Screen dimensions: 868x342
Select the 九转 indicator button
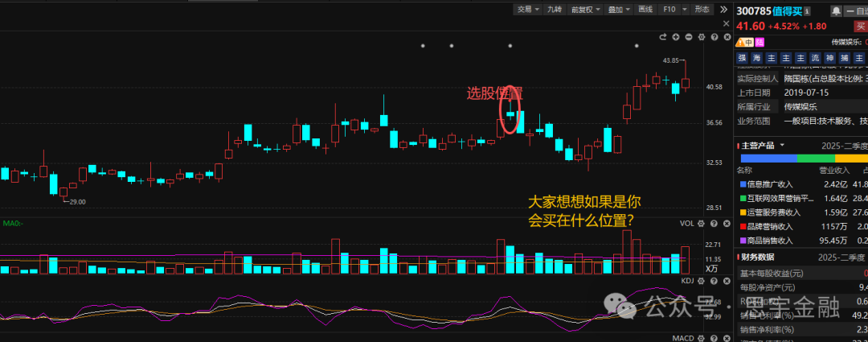point(553,10)
